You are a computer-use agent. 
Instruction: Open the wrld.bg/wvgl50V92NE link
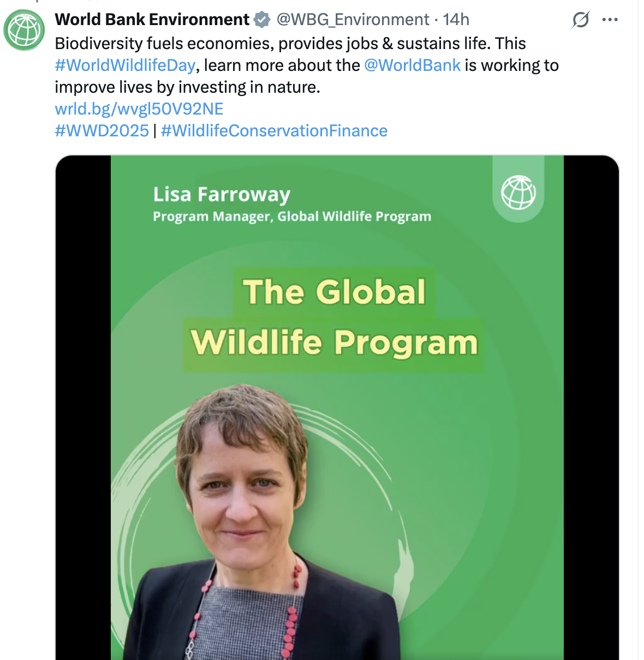[x=139, y=109]
